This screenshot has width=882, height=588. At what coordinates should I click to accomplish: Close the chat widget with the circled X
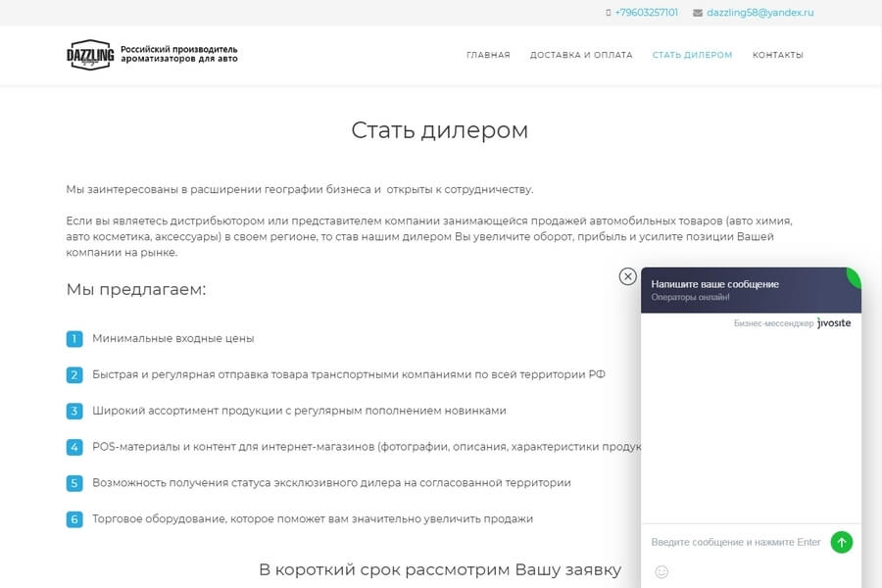pos(628,276)
